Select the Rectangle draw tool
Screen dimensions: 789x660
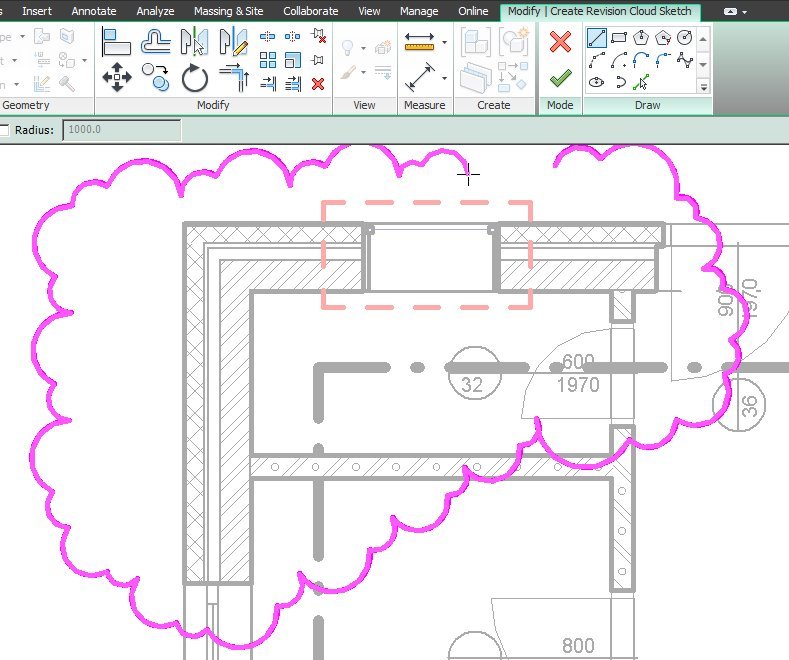click(x=618, y=38)
